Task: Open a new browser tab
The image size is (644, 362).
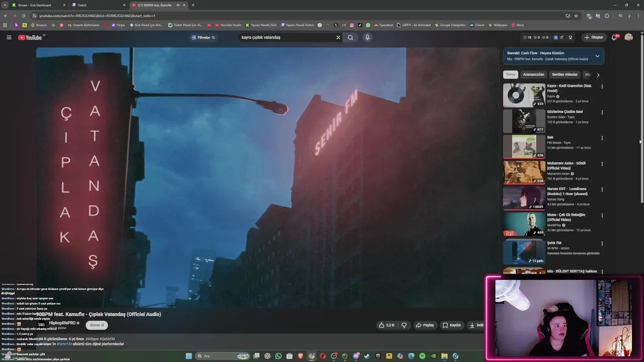Action: (193, 5)
